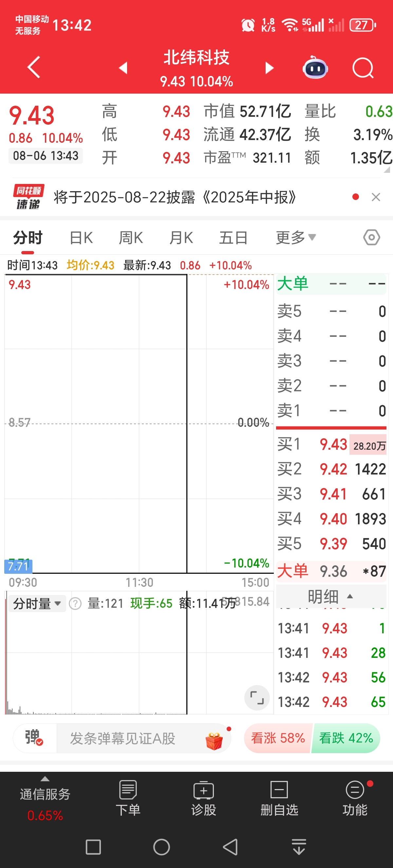Tap 13:41 trade with volume 28

331,653
